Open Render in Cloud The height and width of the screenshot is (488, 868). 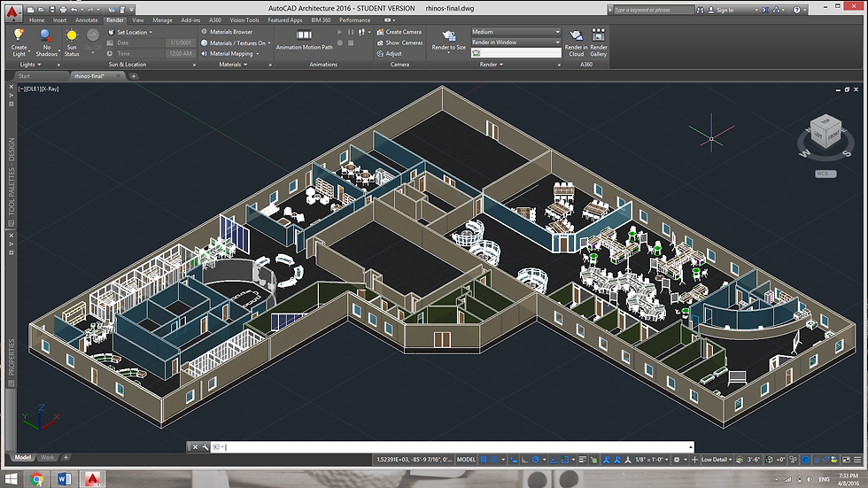click(x=575, y=35)
